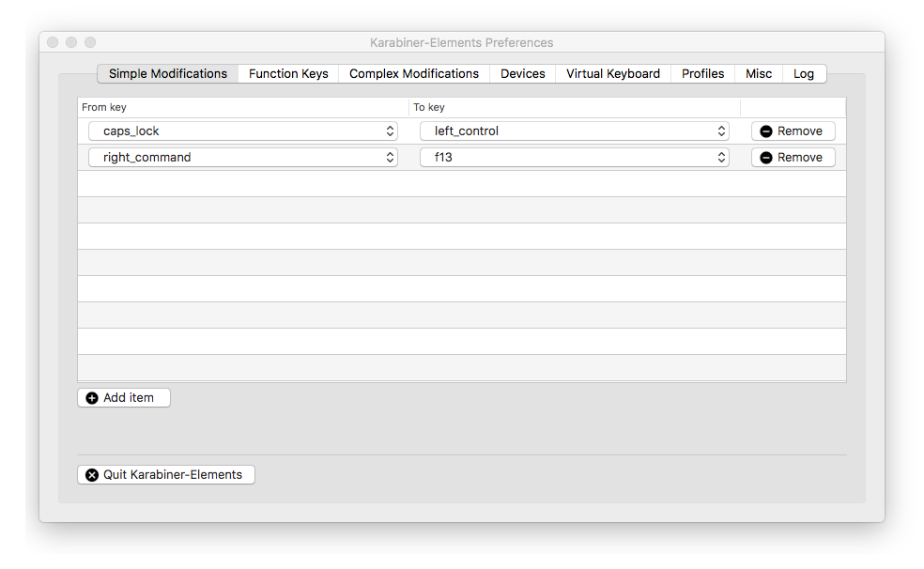Screen dimensions: 924x569
Task: Open the Virtual Keyboard tab
Action: (613, 73)
